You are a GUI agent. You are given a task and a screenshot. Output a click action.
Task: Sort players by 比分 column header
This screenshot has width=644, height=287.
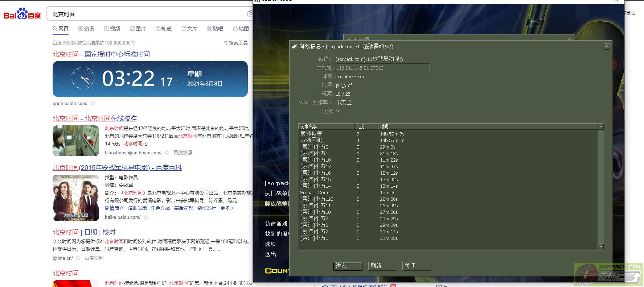point(366,126)
